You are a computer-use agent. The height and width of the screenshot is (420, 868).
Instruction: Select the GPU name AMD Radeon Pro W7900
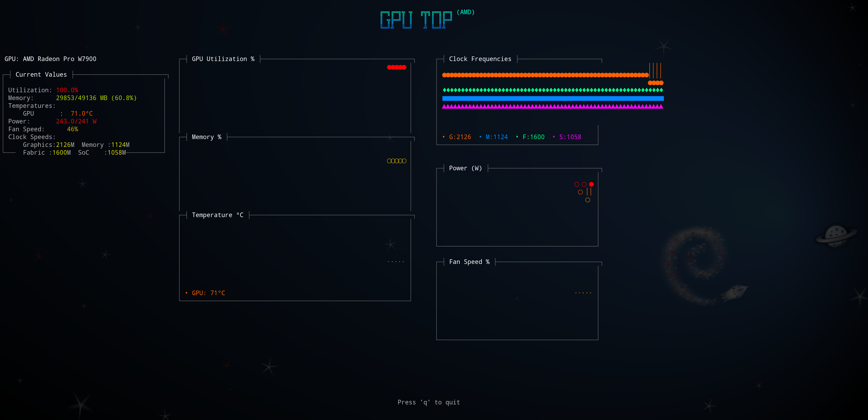[60, 59]
